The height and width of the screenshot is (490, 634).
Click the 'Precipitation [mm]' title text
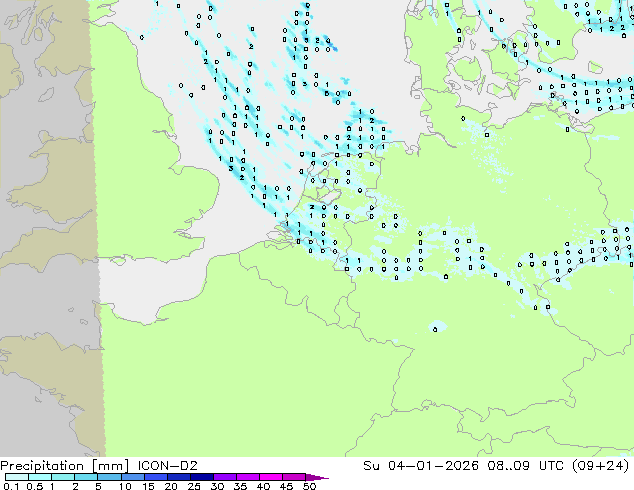tap(65, 466)
